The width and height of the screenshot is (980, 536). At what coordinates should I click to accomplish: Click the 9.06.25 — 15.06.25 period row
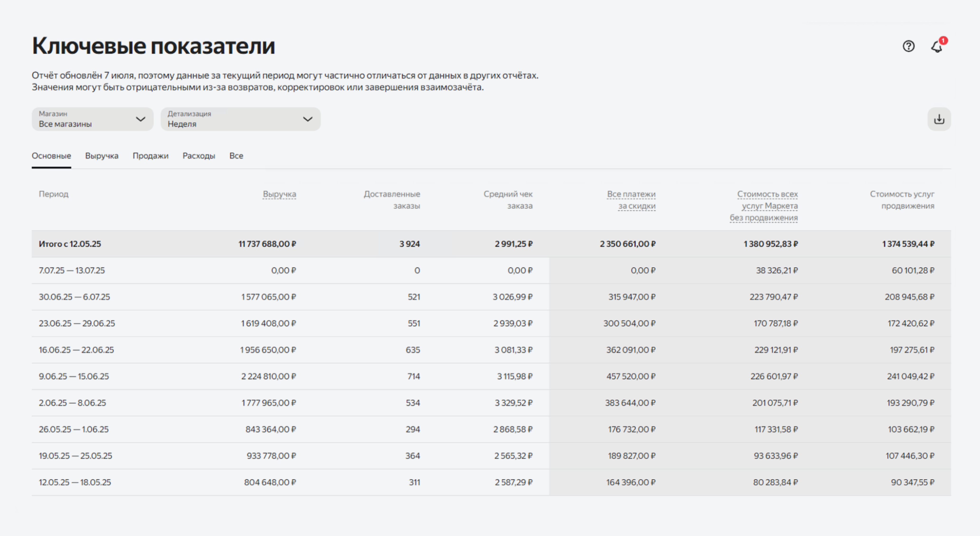pyautogui.click(x=74, y=377)
